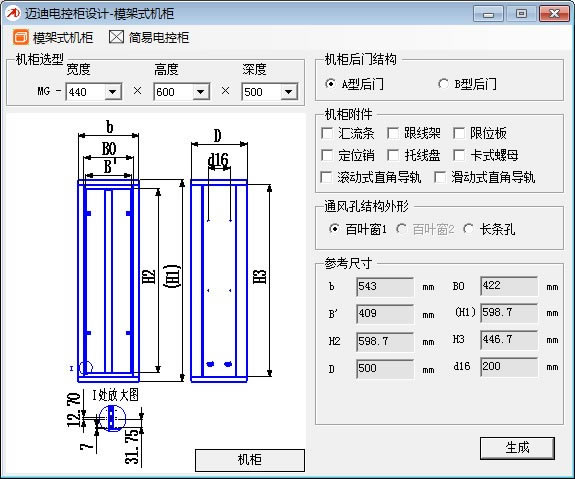Select the 模架式机柜 toolbar icon
The height and width of the screenshot is (479, 575).
point(21,37)
